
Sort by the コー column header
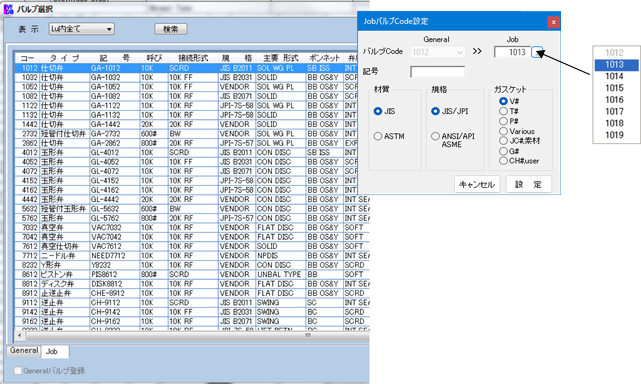pyautogui.click(x=27, y=58)
